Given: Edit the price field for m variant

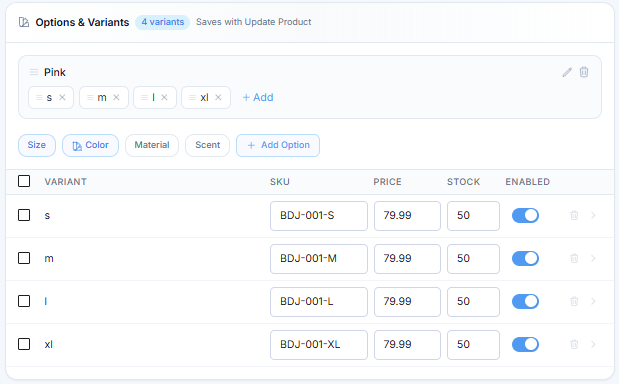Looking at the screenshot, I should [407, 259].
